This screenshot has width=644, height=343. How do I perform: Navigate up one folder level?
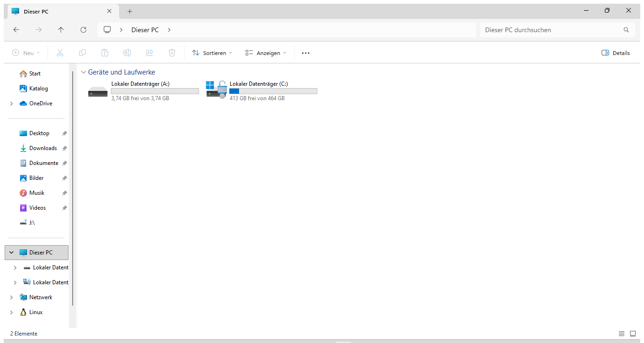(x=61, y=29)
